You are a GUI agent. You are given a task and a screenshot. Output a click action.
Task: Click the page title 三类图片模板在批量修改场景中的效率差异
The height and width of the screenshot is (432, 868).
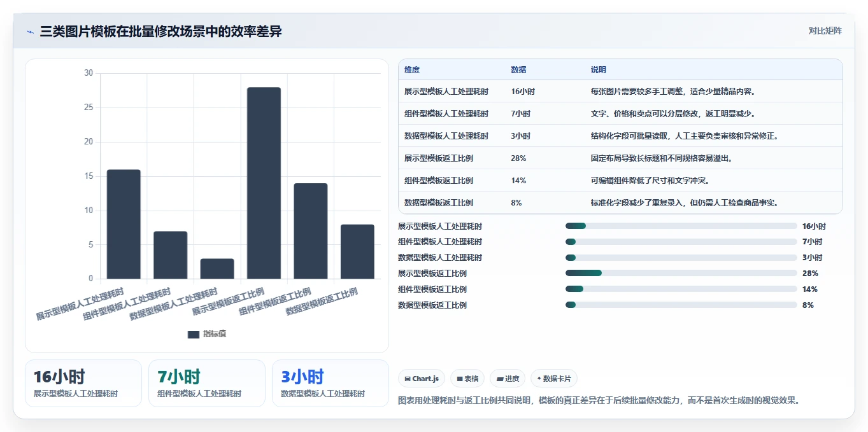click(x=160, y=32)
